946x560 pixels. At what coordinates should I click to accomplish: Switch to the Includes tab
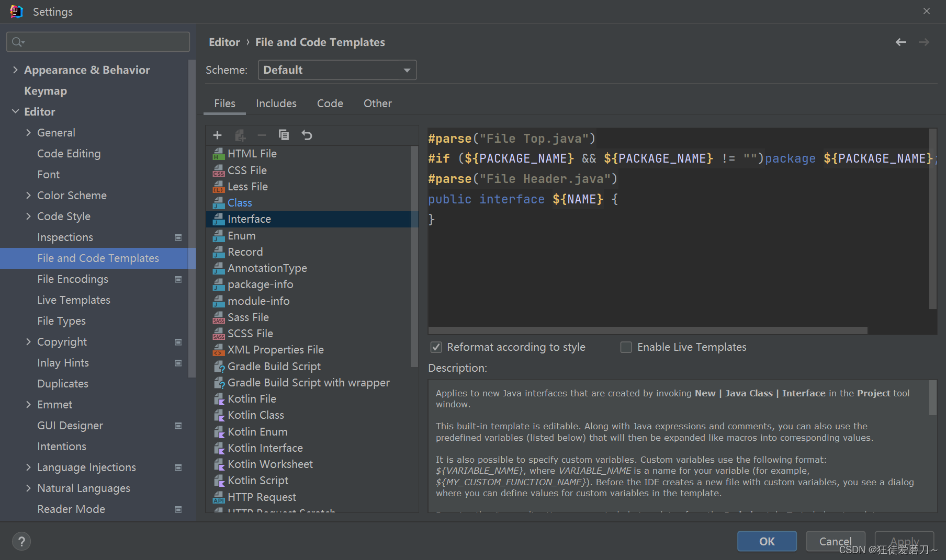[276, 104]
